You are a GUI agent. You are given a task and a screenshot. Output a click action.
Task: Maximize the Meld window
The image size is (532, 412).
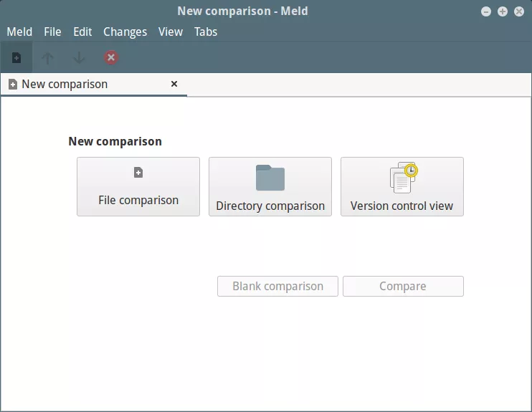click(x=503, y=11)
